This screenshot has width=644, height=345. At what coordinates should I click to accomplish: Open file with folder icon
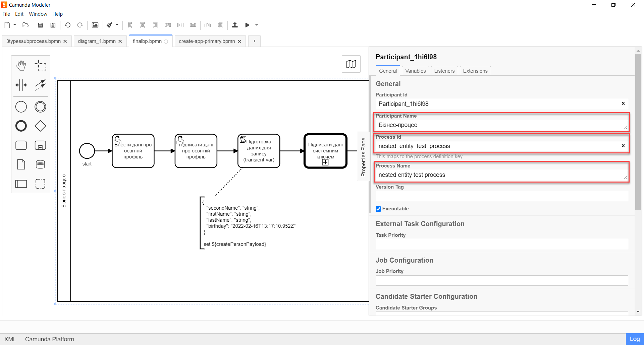[x=25, y=25]
